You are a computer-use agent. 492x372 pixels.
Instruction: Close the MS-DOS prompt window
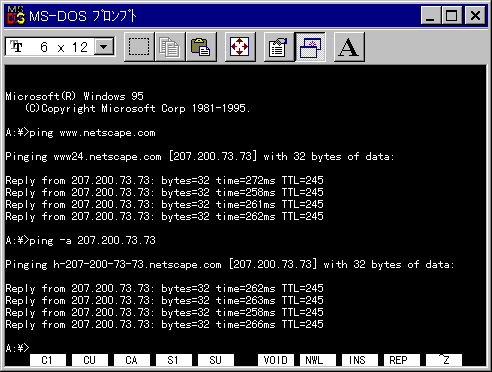(x=475, y=15)
